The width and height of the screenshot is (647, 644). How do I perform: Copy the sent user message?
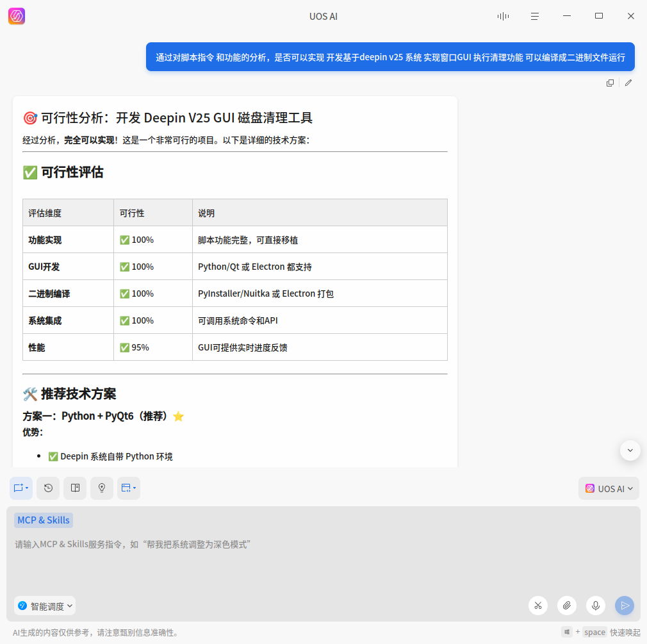[x=610, y=83]
